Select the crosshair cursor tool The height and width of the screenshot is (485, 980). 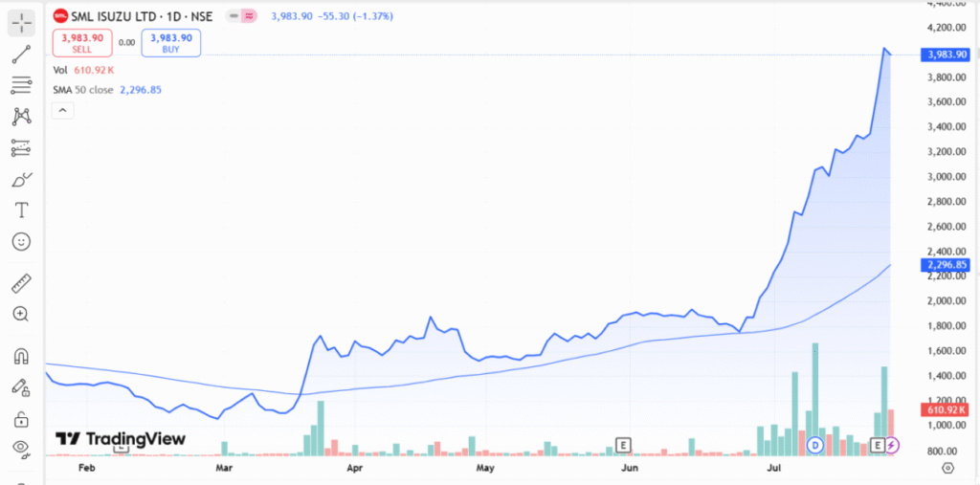coord(21,23)
